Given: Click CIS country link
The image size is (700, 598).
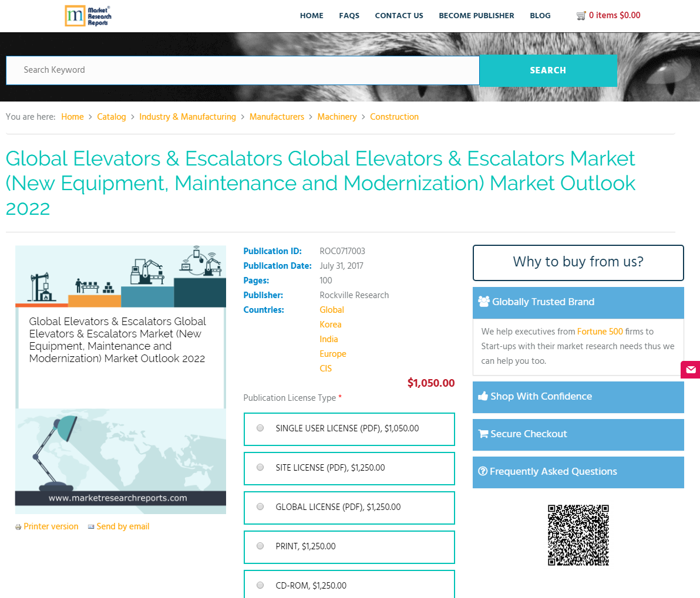Looking at the screenshot, I should [325, 369].
